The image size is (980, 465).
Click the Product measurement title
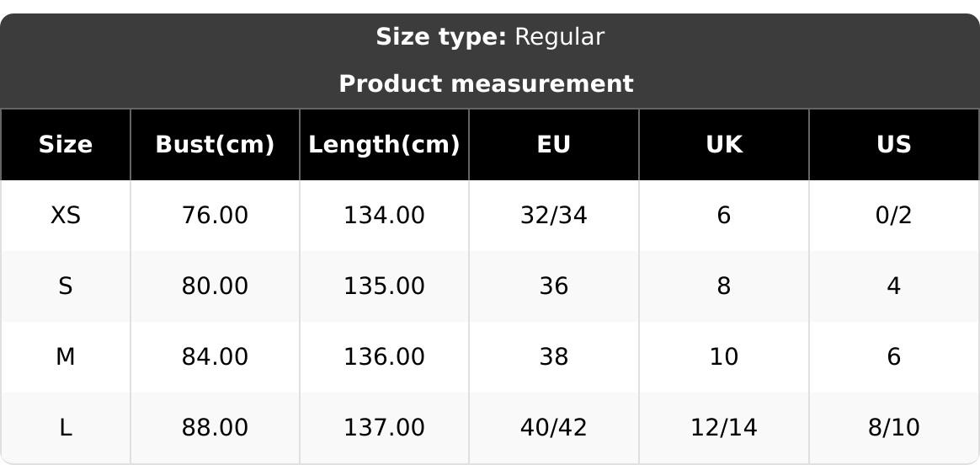click(x=486, y=84)
